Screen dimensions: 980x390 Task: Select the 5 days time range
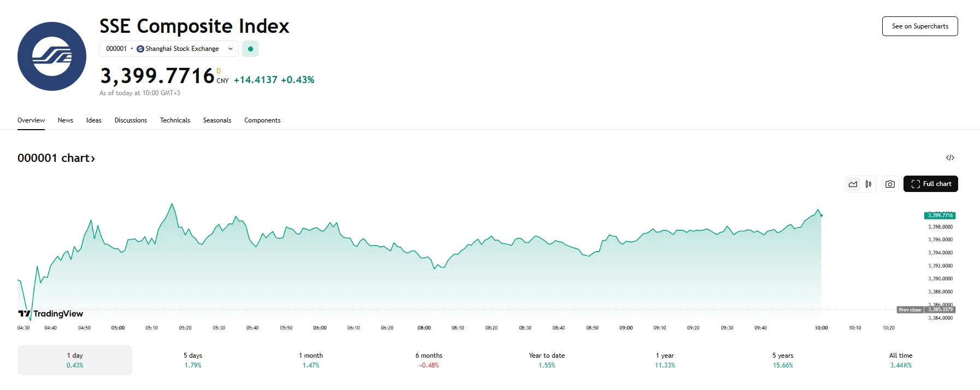coord(192,359)
